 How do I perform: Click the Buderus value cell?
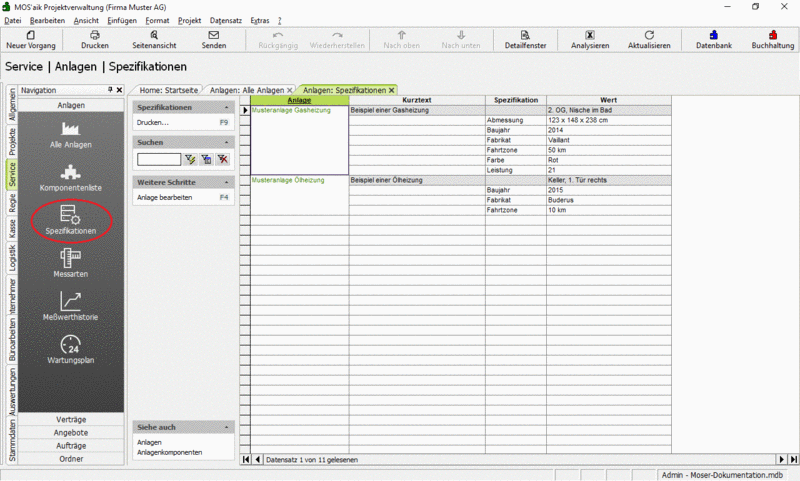(x=609, y=200)
